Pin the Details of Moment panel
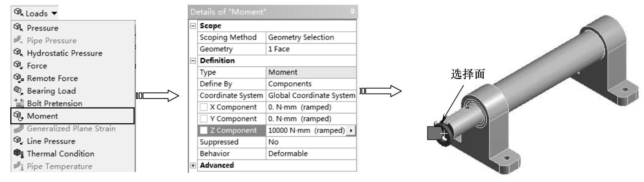 pos(353,12)
